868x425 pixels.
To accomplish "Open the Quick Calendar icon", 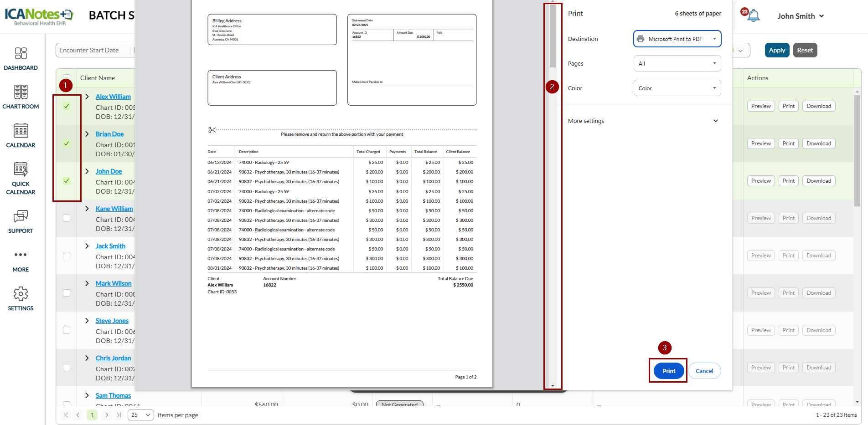I will pyautogui.click(x=21, y=169).
